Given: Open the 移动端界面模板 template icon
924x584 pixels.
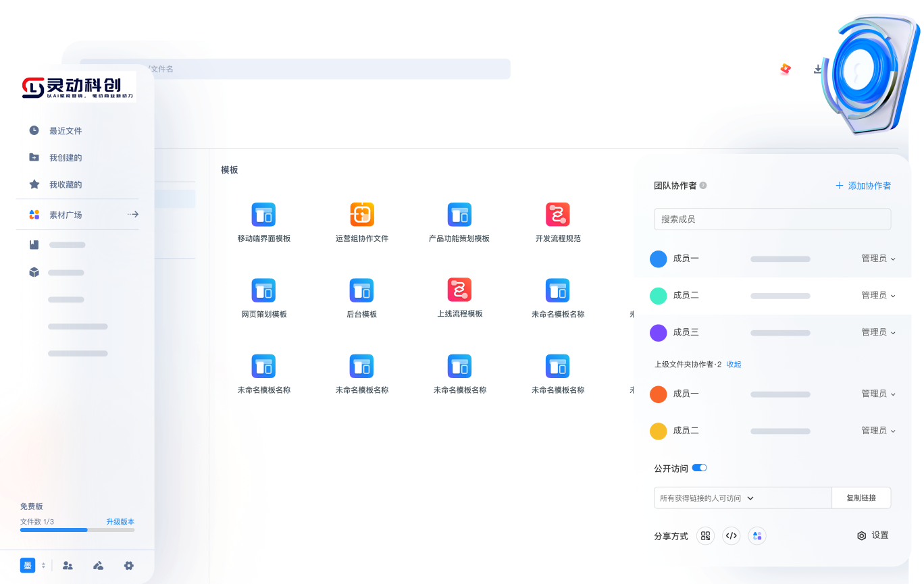Looking at the screenshot, I should click(263, 215).
